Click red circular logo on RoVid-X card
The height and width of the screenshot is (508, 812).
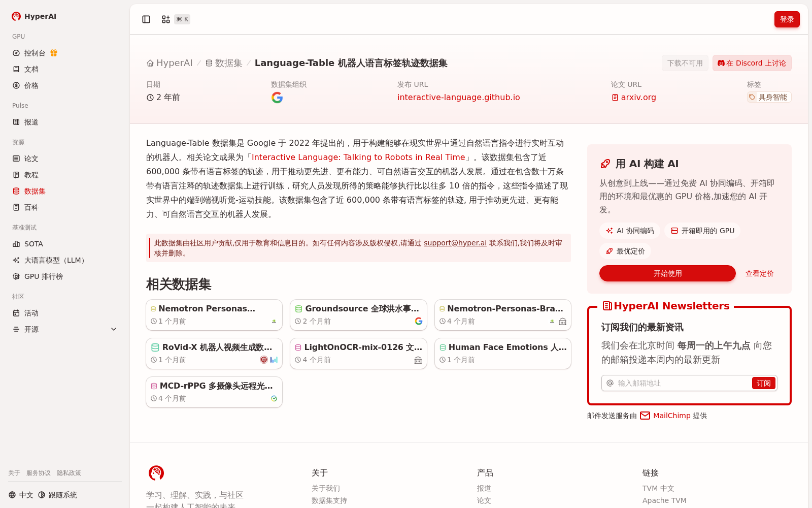pyautogui.click(x=264, y=360)
